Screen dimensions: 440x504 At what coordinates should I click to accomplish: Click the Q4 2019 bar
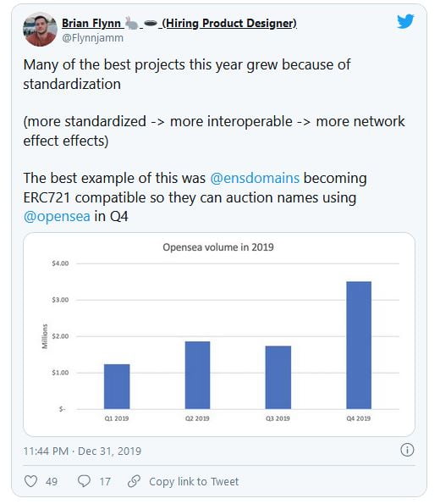pyautogui.click(x=359, y=345)
